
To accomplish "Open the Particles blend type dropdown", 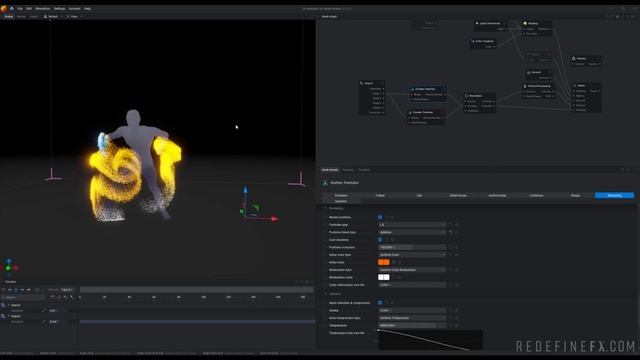I will tap(412, 232).
